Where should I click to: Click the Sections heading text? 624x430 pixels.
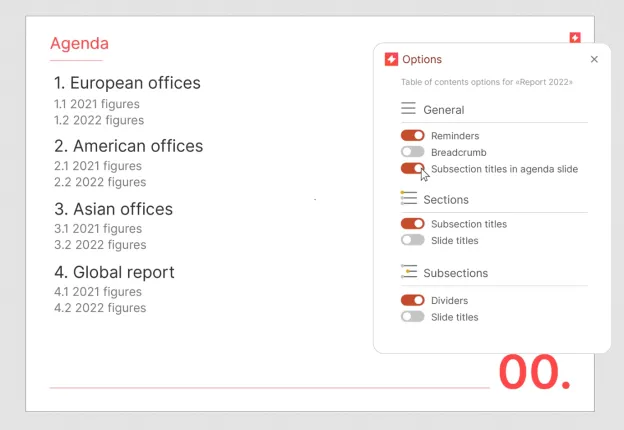(446, 199)
